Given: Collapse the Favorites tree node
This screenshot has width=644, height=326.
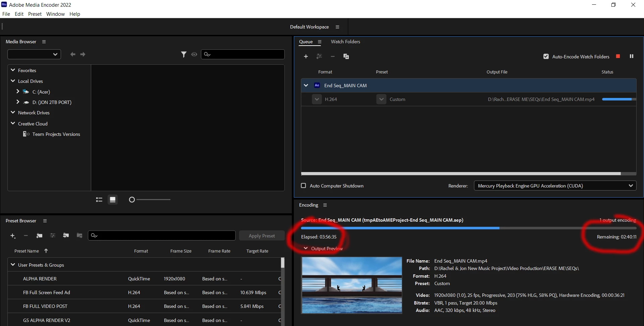Looking at the screenshot, I should [13, 70].
